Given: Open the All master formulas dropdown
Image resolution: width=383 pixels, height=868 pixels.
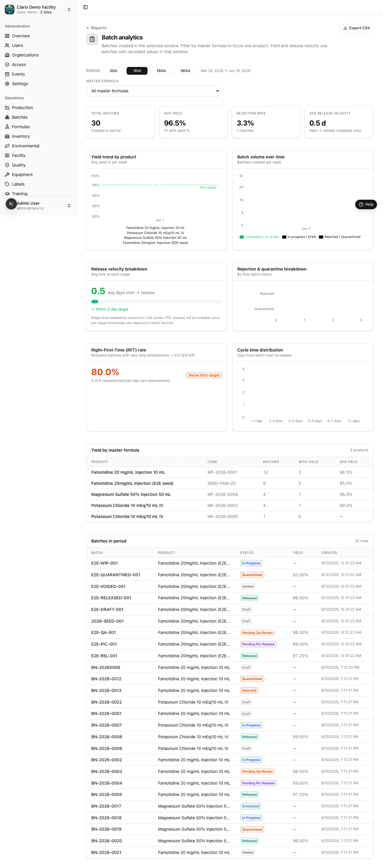Looking at the screenshot, I should click(x=153, y=91).
